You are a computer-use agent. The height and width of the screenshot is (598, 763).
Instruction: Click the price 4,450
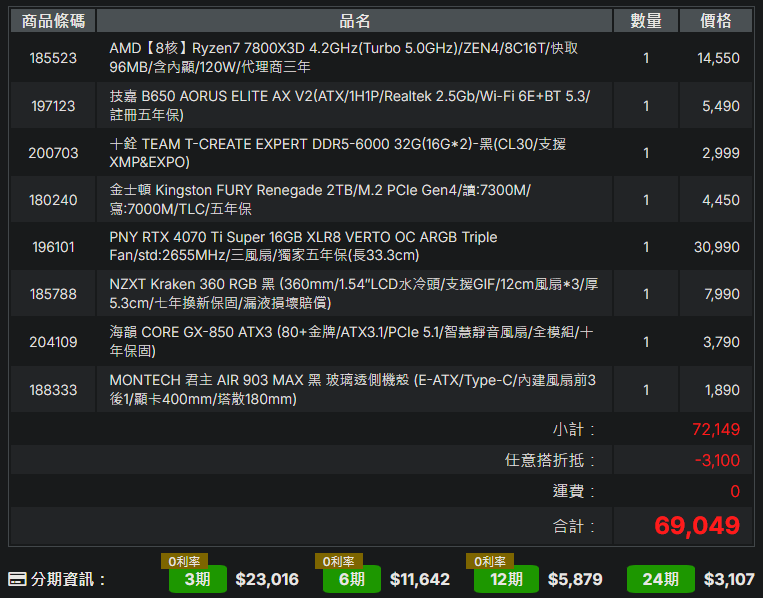[x=720, y=200]
